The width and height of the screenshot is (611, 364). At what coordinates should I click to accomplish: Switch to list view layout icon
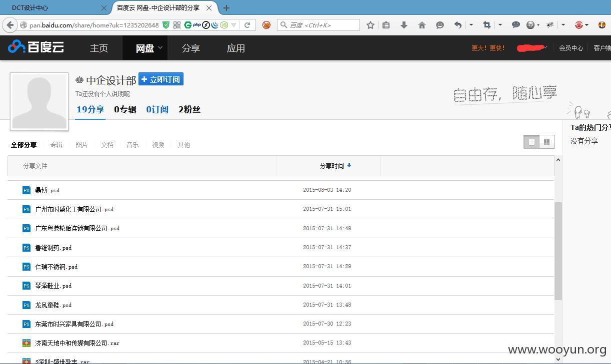tap(531, 142)
